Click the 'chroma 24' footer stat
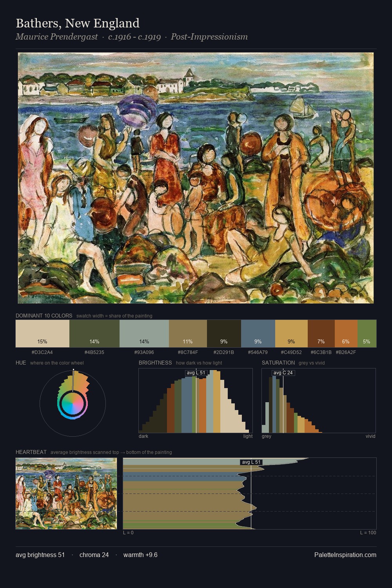This screenshot has width=392, height=588. [x=94, y=555]
